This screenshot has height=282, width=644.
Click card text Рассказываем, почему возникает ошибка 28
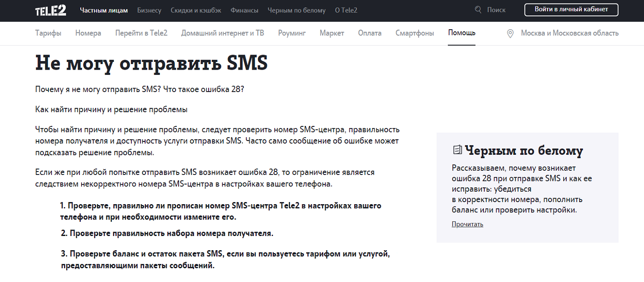pos(522,189)
